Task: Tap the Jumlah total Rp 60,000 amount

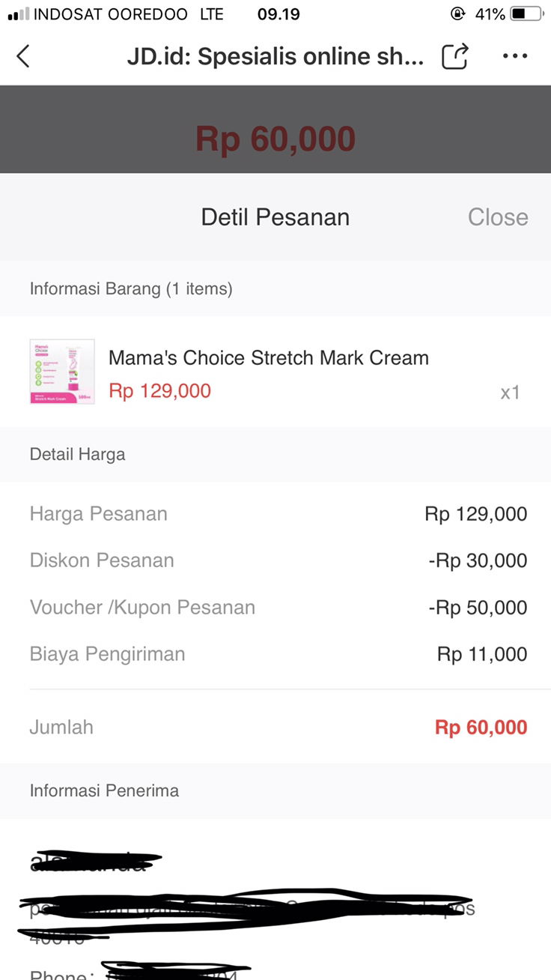Action: pyautogui.click(x=481, y=728)
